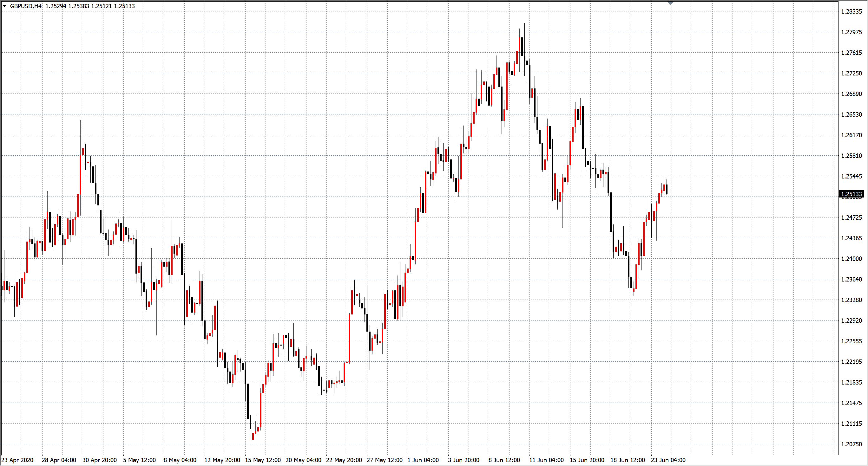Click the 1.26890 price axis label
This screenshot has height=466, width=868.
point(852,94)
